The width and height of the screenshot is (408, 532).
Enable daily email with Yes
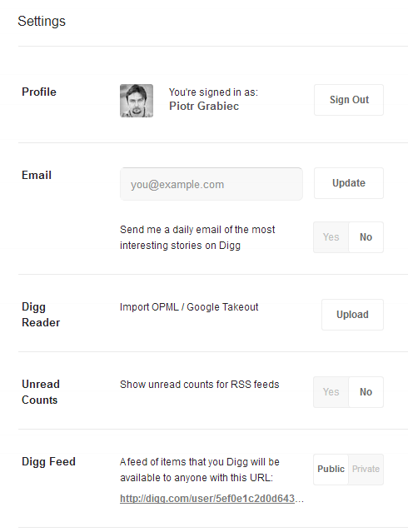coord(331,237)
